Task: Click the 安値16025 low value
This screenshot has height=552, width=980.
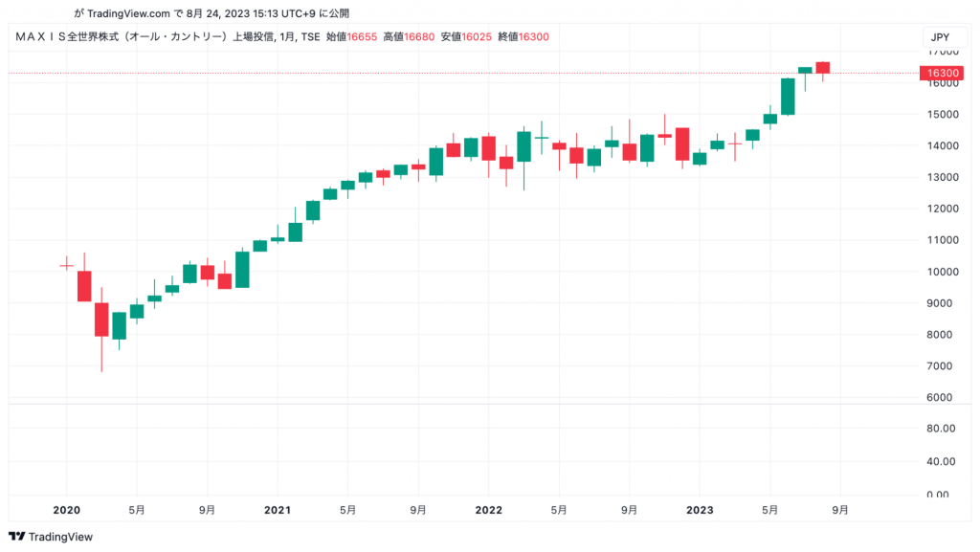Action: click(x=466, y=37)
